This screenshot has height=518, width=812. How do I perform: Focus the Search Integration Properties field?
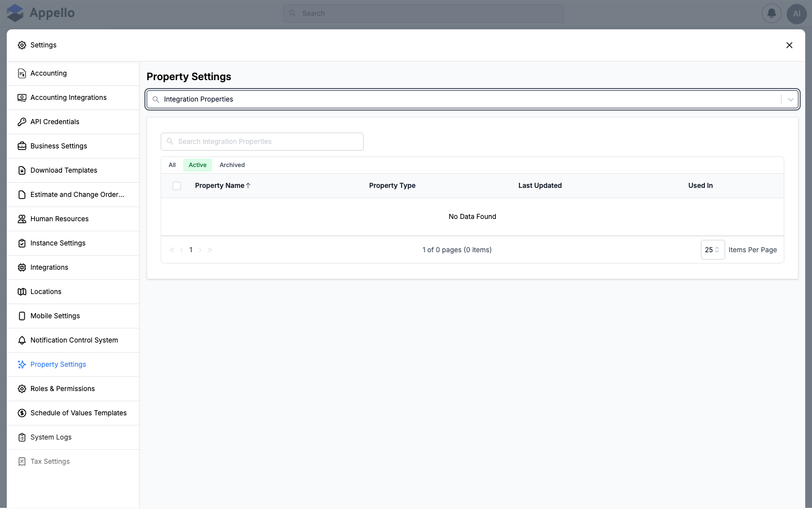click(x=262, y=142)
